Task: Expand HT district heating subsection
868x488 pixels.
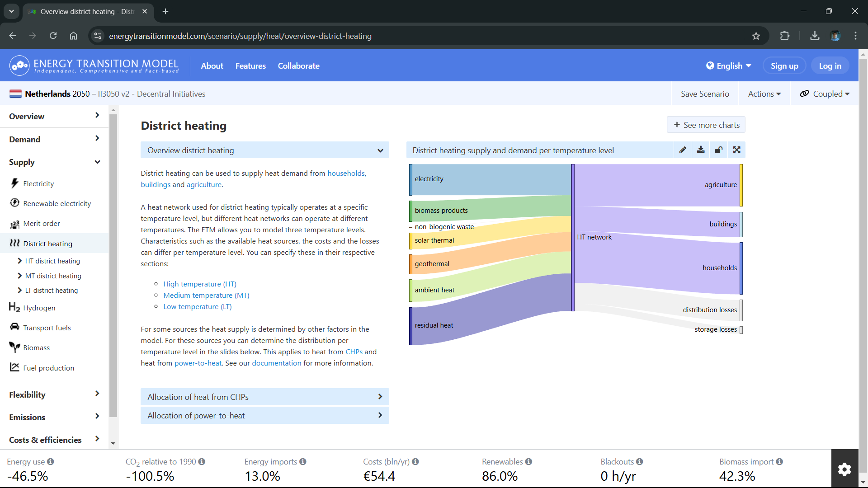Action: coord(49,261)
